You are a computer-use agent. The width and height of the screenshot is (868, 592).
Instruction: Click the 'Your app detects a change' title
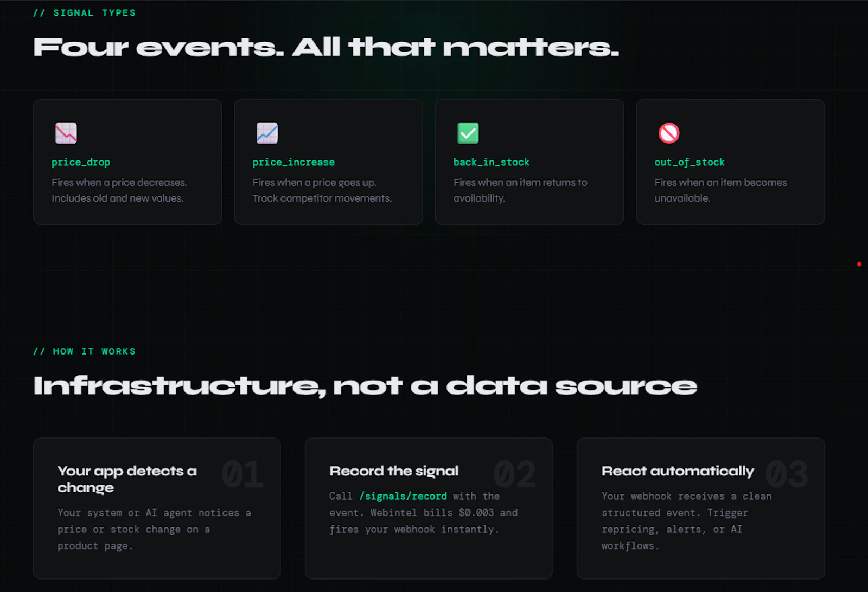tap(127, 479)
